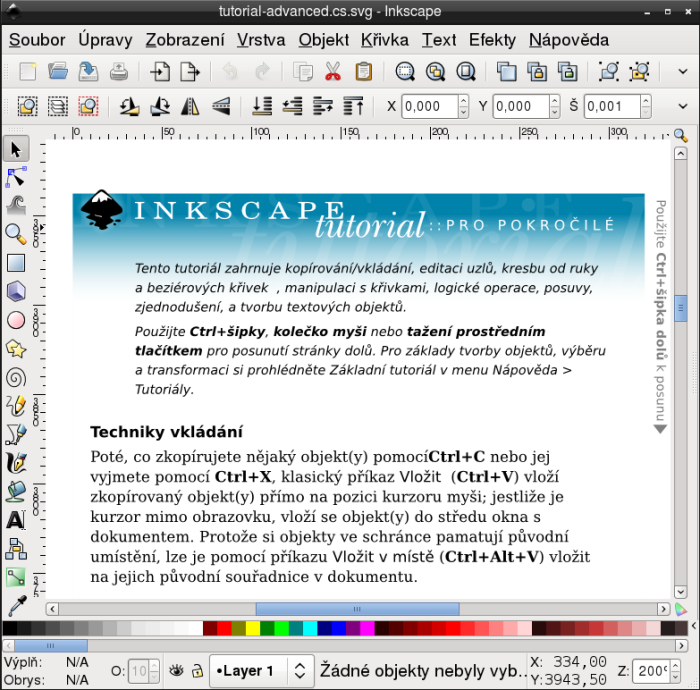The image size is (700, 690).
Task: Open the Křivka menu
Action: [385, 40]
